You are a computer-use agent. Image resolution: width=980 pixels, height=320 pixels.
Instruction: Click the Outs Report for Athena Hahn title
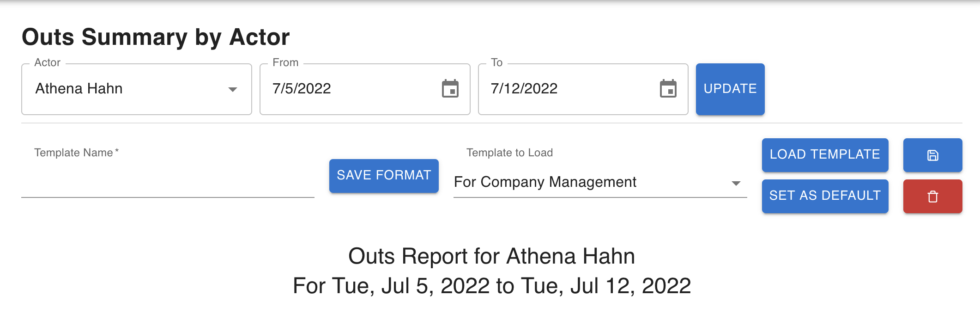(x=491, y=256)
